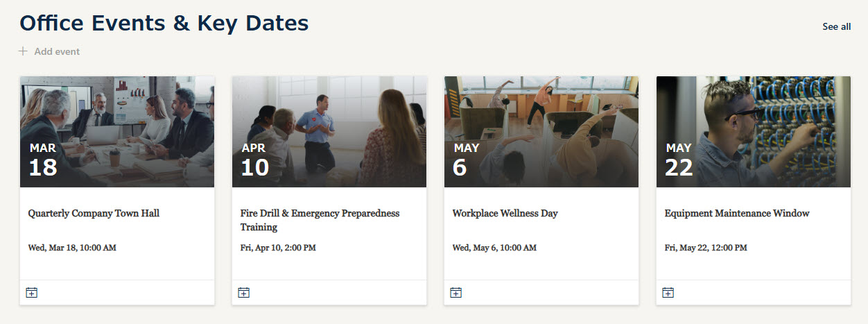Click the Add event button text
The image size is (868, 324).
pos(57,51)
